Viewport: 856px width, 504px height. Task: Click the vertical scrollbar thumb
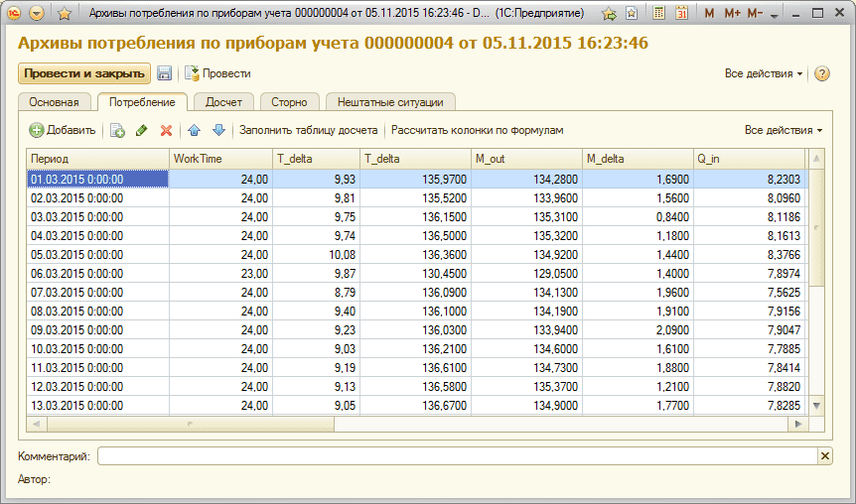(816, 227)
